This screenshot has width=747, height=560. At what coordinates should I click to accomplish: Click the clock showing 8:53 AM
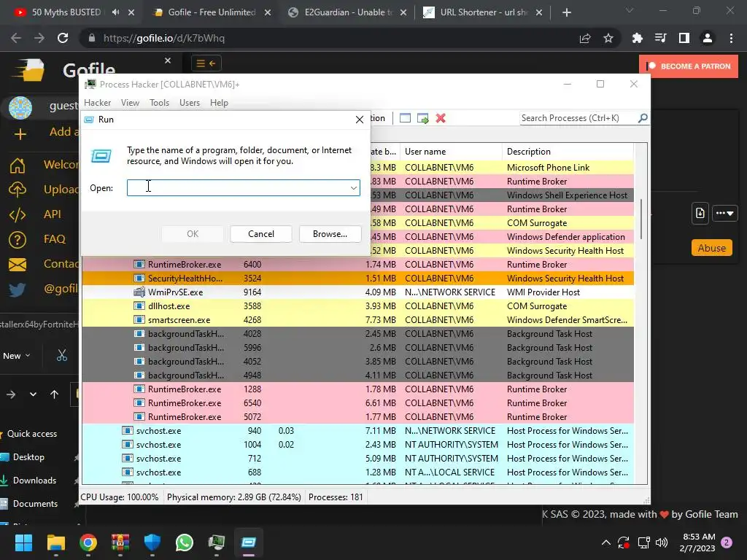pyautogui.click(x=697, y=542)
